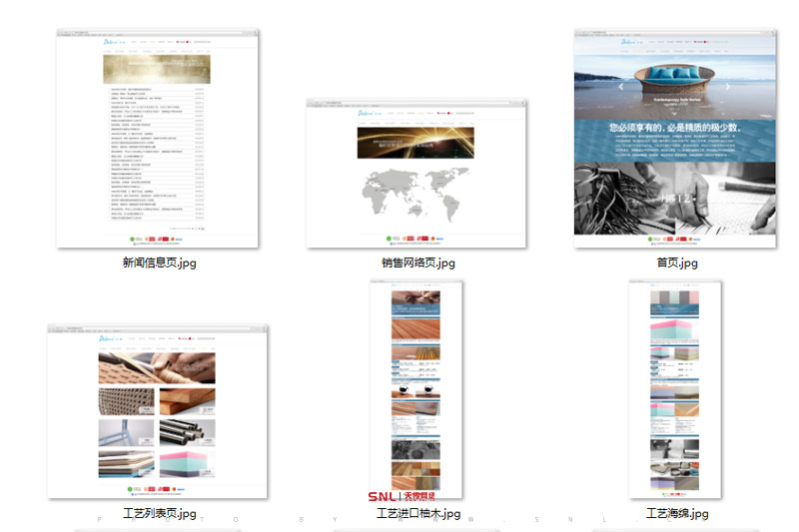The image size is (799, 532).
Task: Open the 新闻信息页.jpg thumbnail
Action: point(157,140)
